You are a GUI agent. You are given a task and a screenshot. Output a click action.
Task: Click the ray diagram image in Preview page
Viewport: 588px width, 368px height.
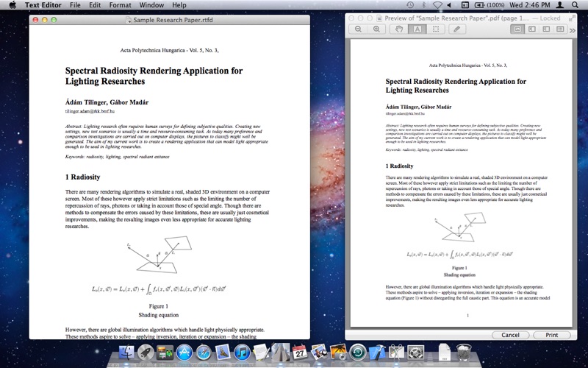point(460,227)
